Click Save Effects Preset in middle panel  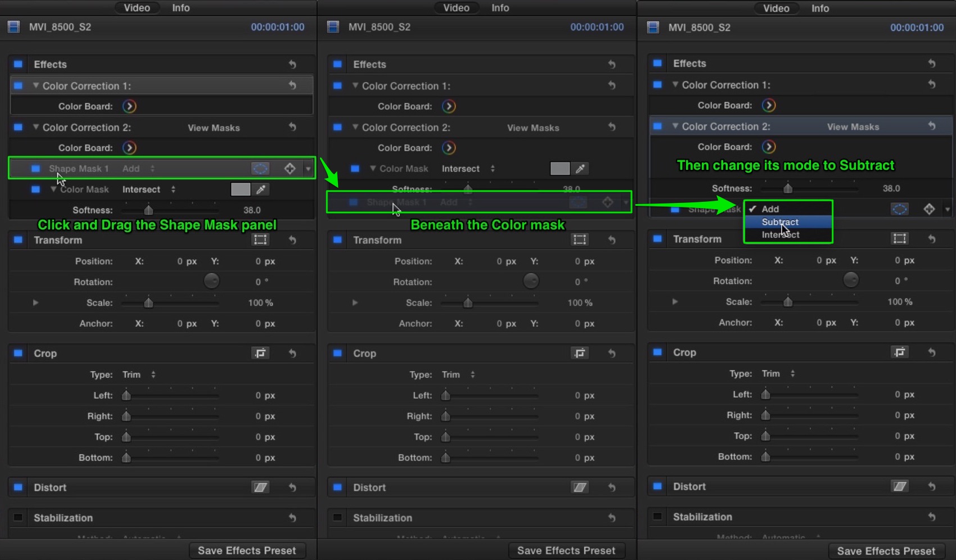pyautogui.click(x=566, y=550)
